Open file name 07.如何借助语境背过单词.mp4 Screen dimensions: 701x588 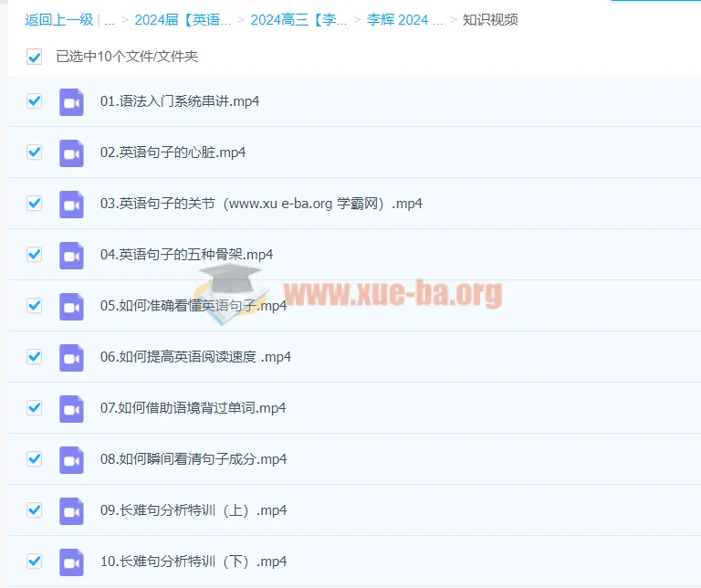coord(194,408)
